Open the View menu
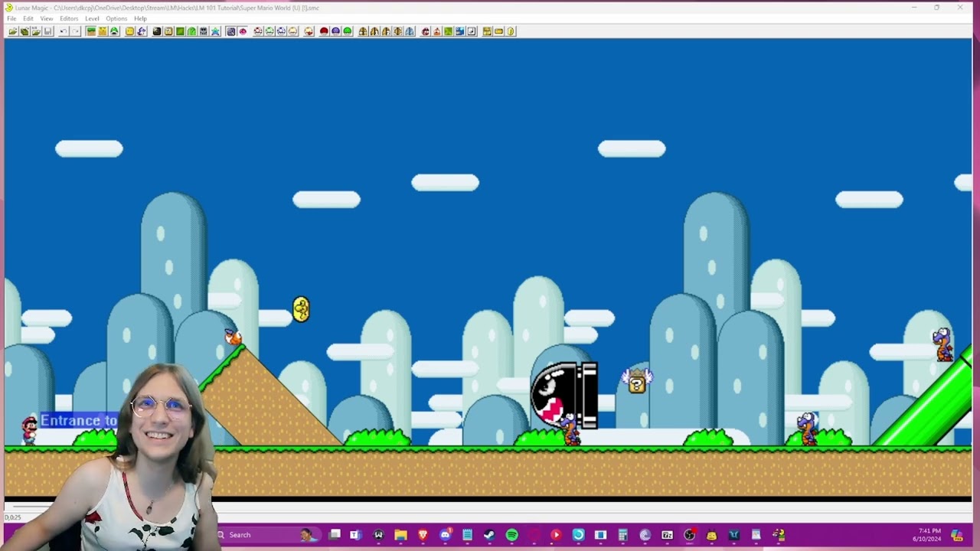Image resolution: width=980 pixels, height=551 pixels. (x=47, y=18)
